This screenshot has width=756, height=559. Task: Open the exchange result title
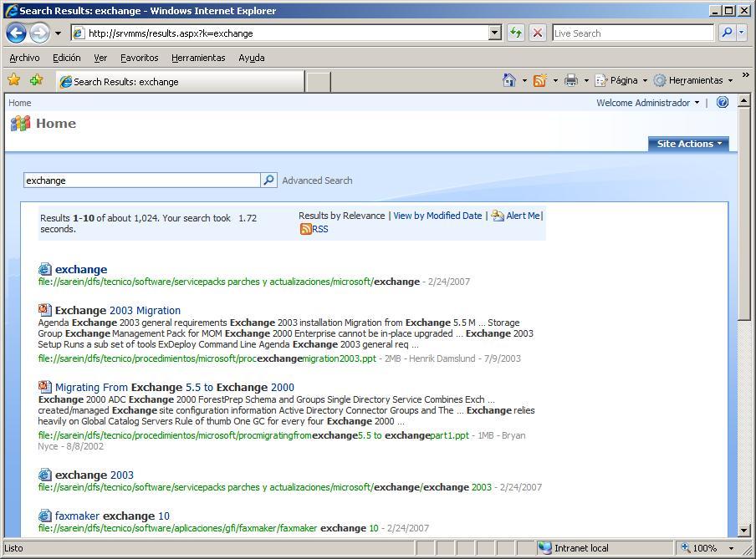pyautogui.click(x=81, y=269)
